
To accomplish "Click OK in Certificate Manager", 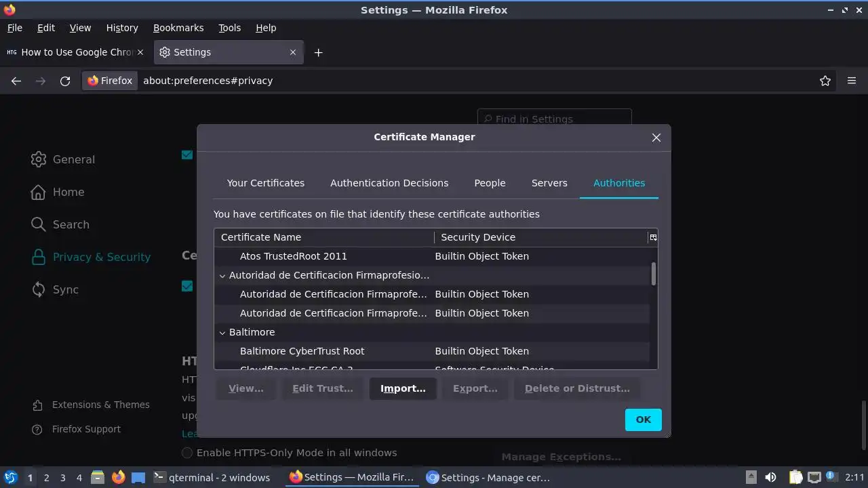I will tap(644, 420).
